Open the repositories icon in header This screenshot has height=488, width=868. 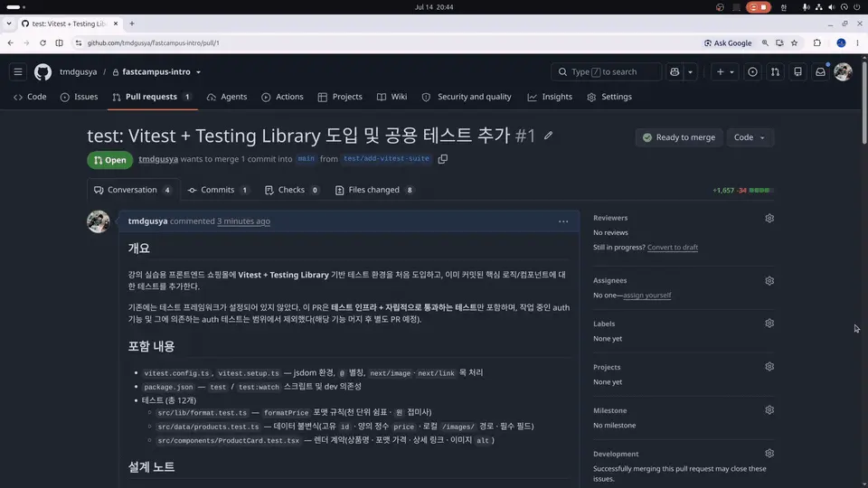pyautogui.click(x=797, y=72)
